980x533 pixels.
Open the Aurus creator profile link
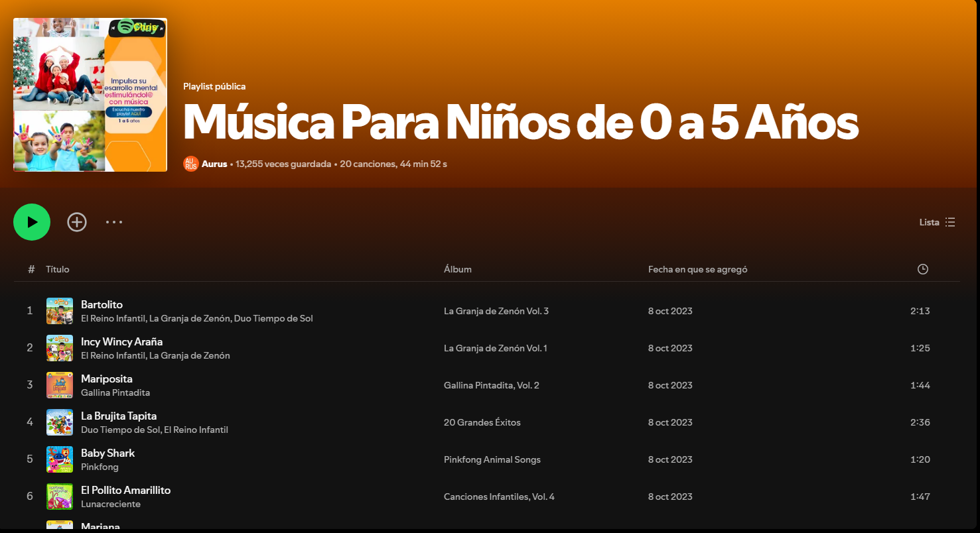214,164
